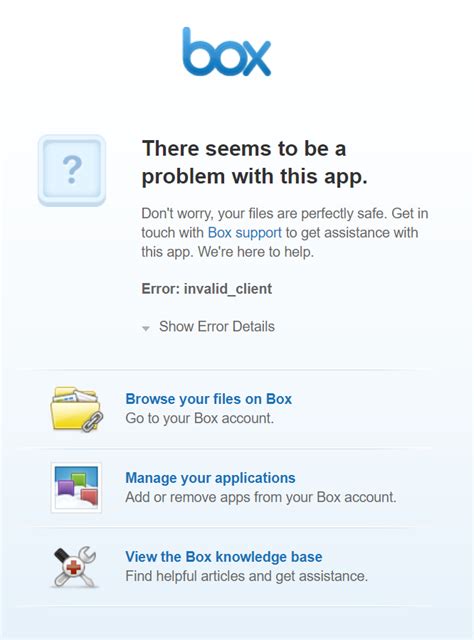Open Manage your applications link
The width and height of the screenshot is (474, 640).
point(210,478)
